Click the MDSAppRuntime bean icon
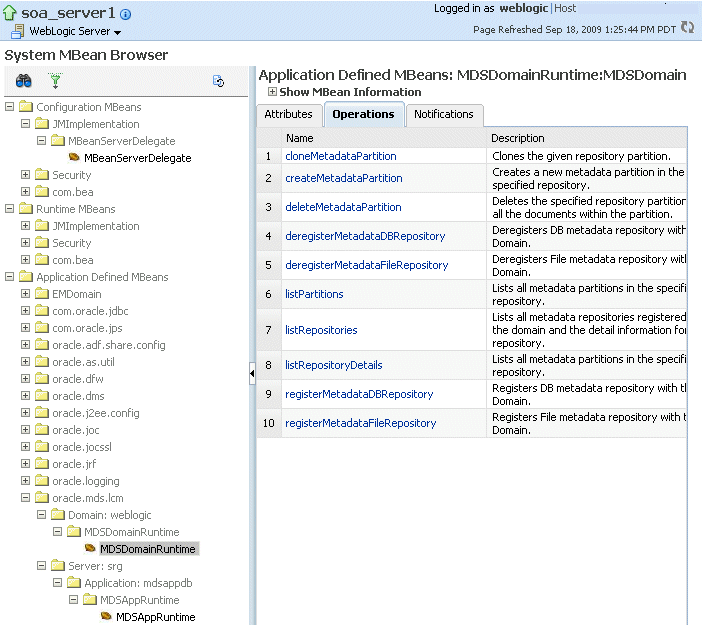The width and height of the screenshot is (702, 625). tap(106, 616)
